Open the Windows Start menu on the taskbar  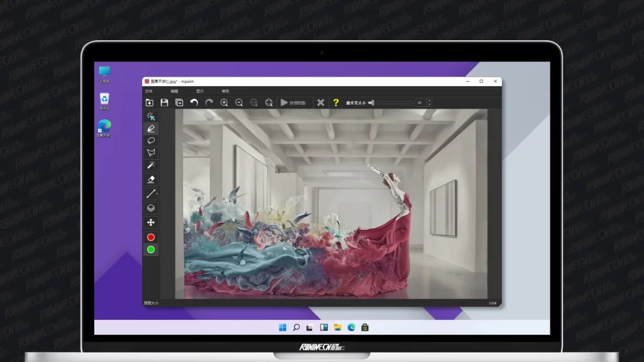282,327
